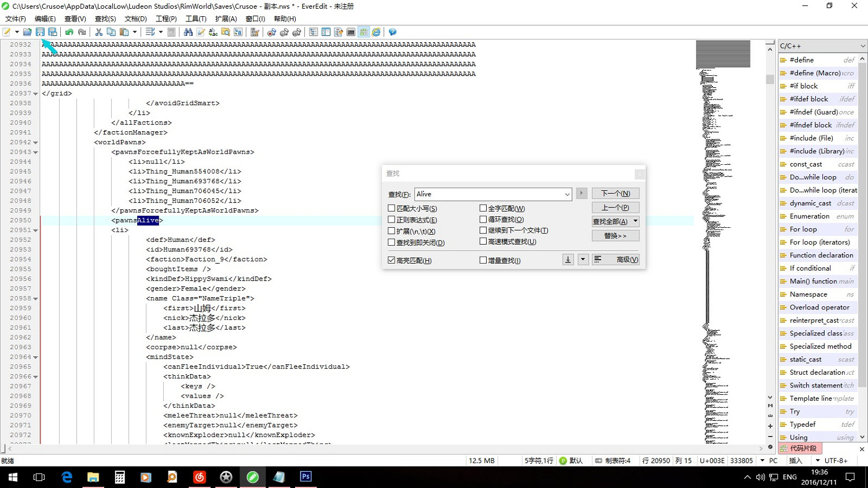Open the 工具(T) tools menu
The image size is (868, 488).
196,19
